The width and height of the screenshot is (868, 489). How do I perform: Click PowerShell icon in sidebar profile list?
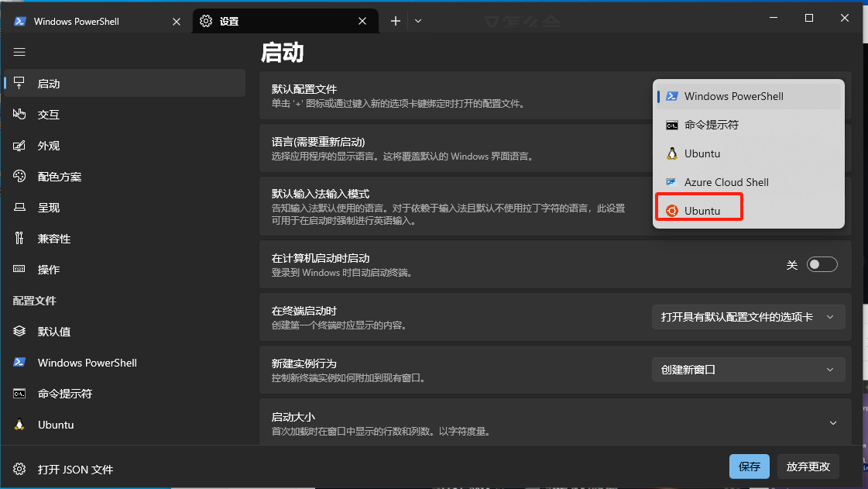19,362
